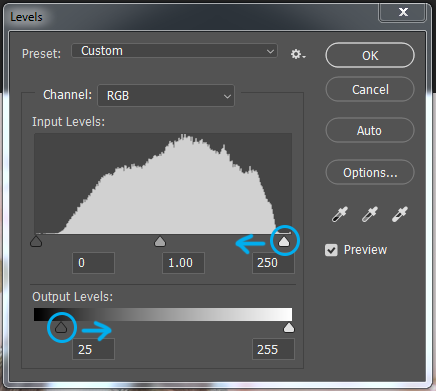The height and width of the screenshot is (391, 436).
Task: Select the white point eyedropper
Action: click(x=400, y=214)
